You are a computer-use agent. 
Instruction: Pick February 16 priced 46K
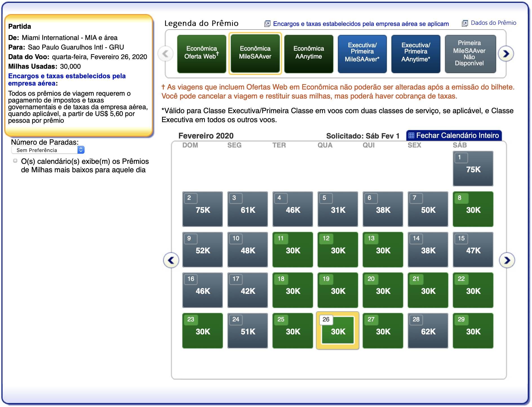coord(203,290)
